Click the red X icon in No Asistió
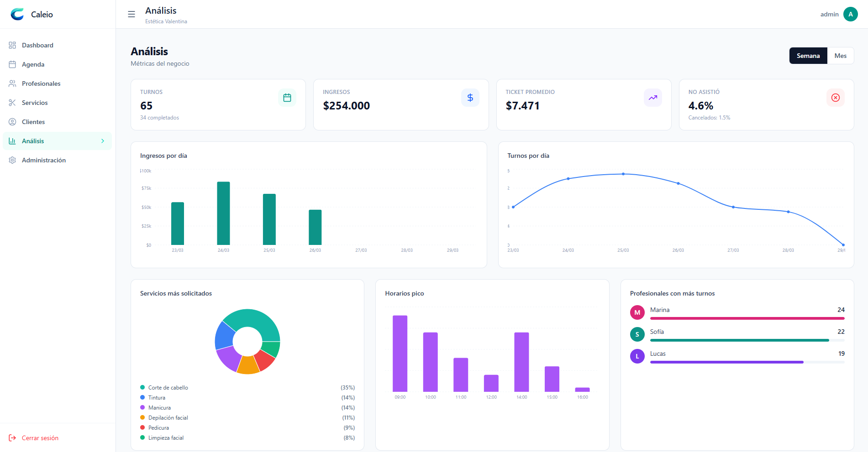868x452 pixels. click(x=835, y=98)
